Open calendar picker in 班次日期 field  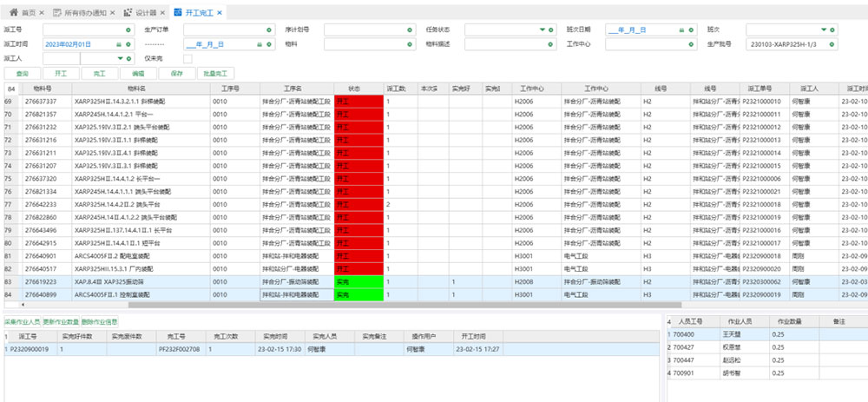click(681, 30)
